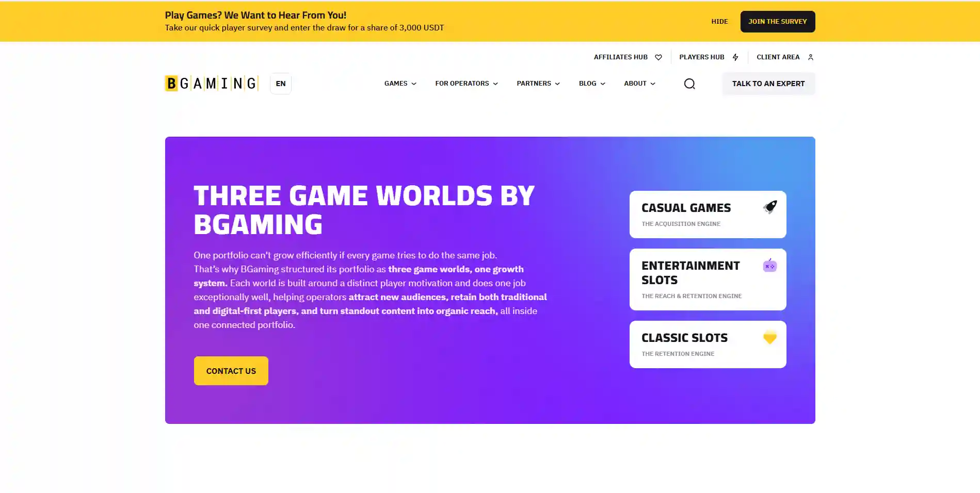Click the user icon beside Client Area
This screenshot has height=493, width=980.
point(811,57)
